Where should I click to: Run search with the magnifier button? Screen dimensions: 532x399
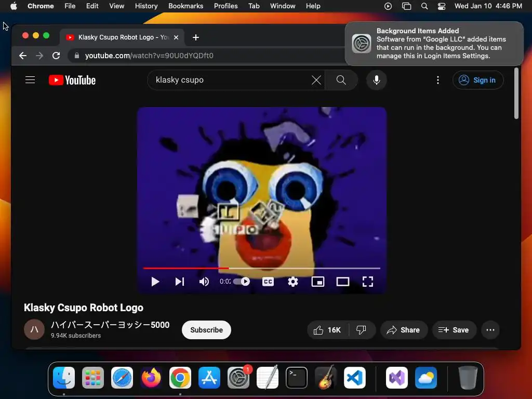341,80
